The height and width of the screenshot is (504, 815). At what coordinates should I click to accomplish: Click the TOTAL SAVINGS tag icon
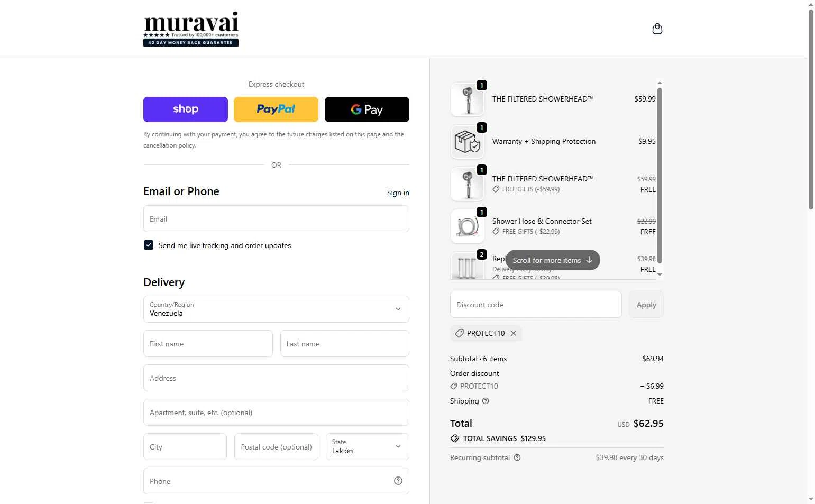click(x=455, y=438)
